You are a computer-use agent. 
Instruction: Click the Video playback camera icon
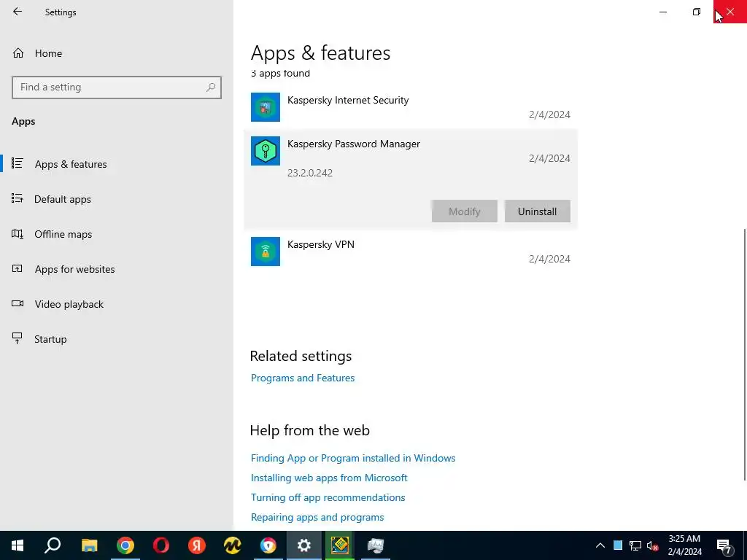click(x=18, y=303)
